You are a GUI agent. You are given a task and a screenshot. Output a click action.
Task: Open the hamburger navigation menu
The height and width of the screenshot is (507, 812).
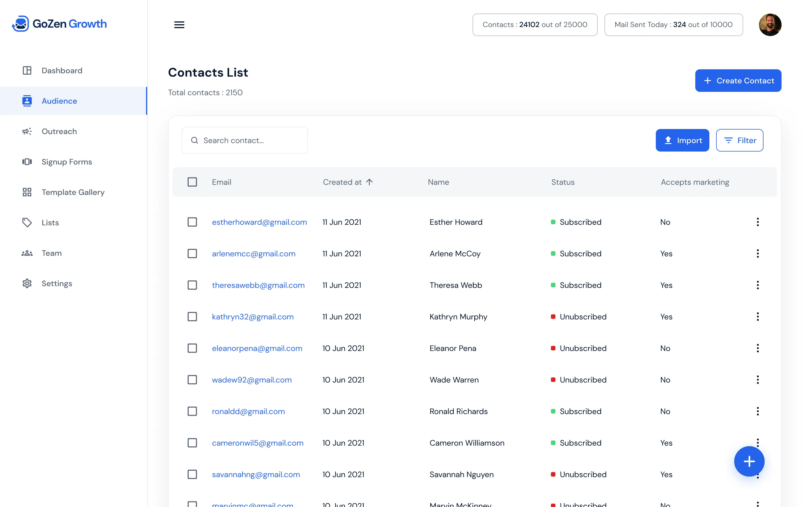tap(179, 25)
